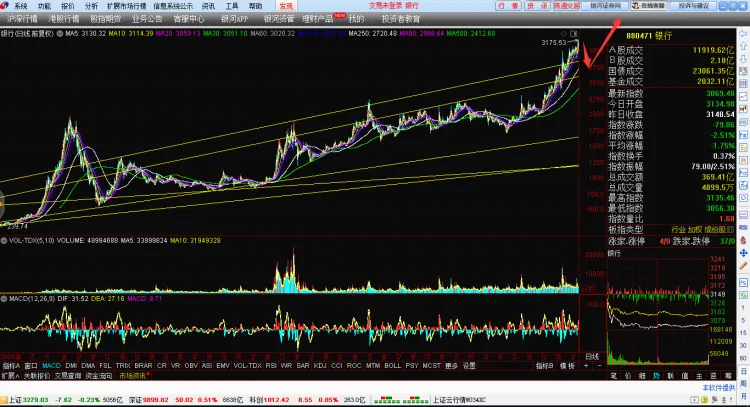Screen dimensions: 750x407
Task: Zoom out chart with minus button
Action: pos(599,365)
